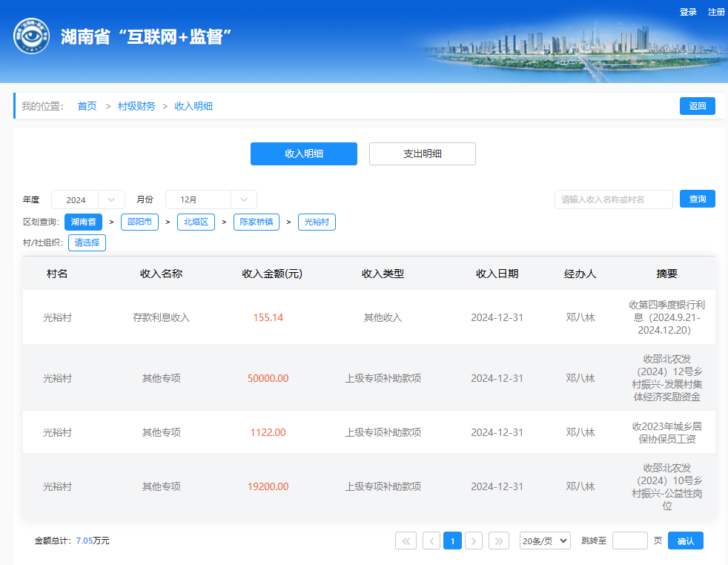Viewport: 728px width, 565px height.
Task: Click amount 155.14
Action: (268, 317)
